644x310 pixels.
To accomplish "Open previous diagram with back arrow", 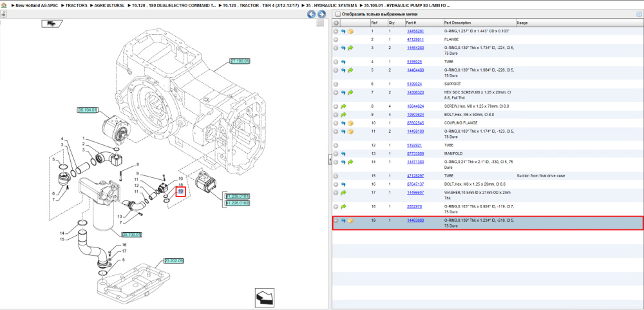I will click(312, 14).
